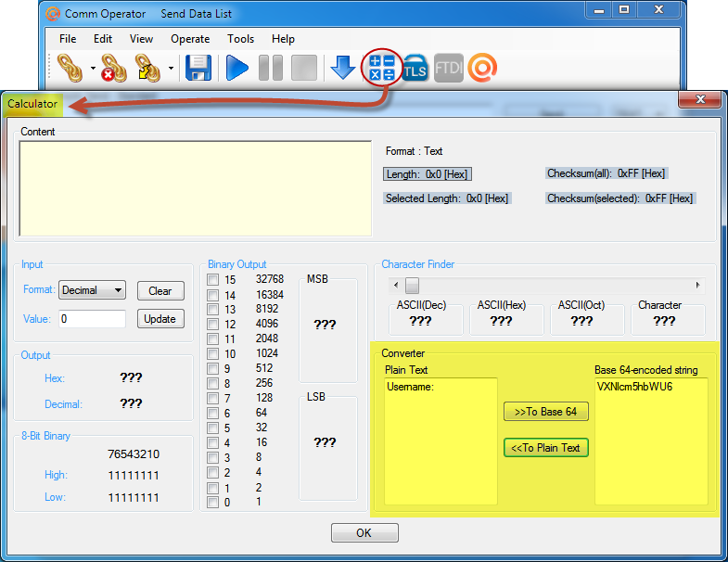Expand dropdown next to yellow-arrow chain icon

[x=171, y=68]
